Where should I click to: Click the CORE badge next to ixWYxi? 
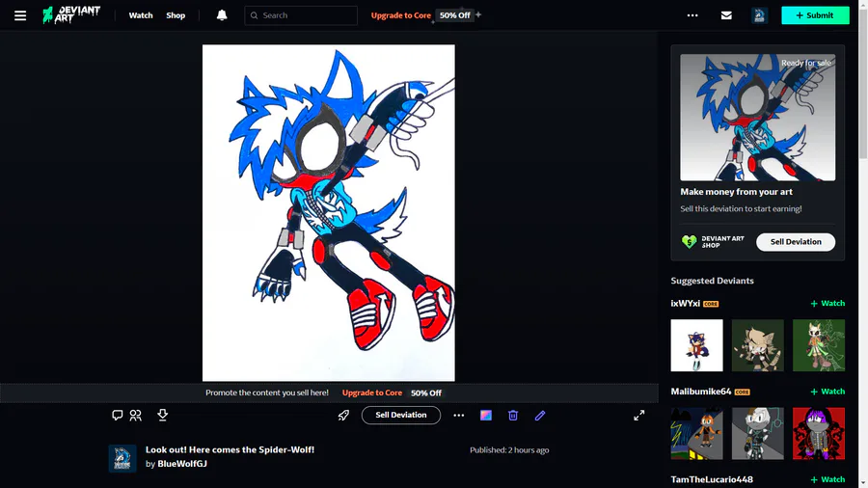pyautogui.click(x=711, y=304)
